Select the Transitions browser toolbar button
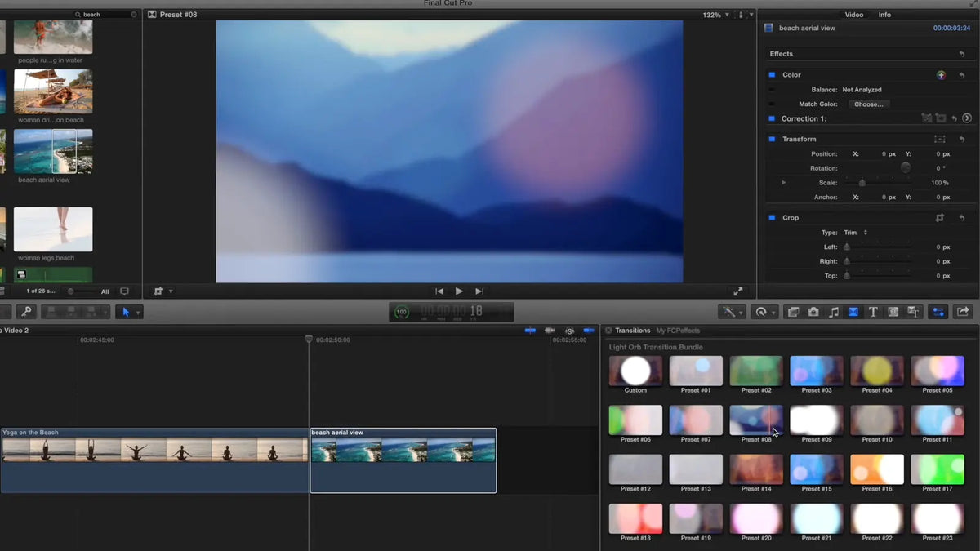 point(853,312)
